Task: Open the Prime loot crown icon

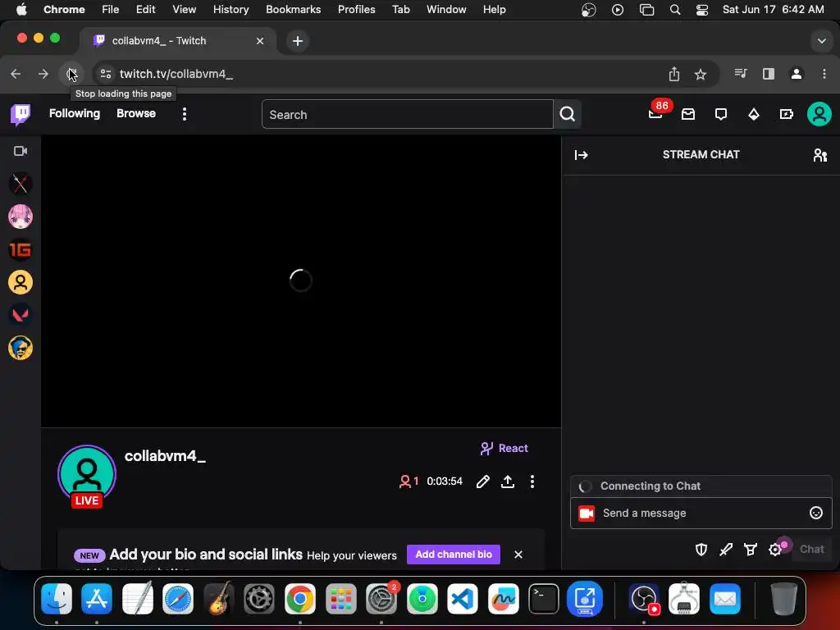Action: click(688, 113)
